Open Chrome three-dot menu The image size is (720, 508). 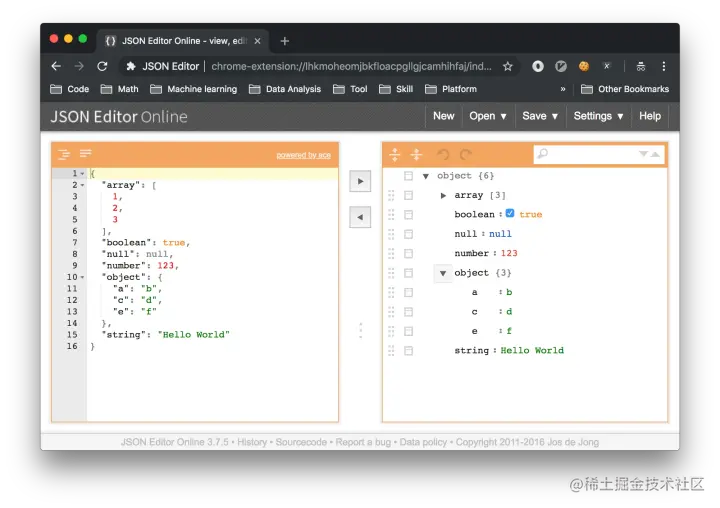tap(664, 67)
